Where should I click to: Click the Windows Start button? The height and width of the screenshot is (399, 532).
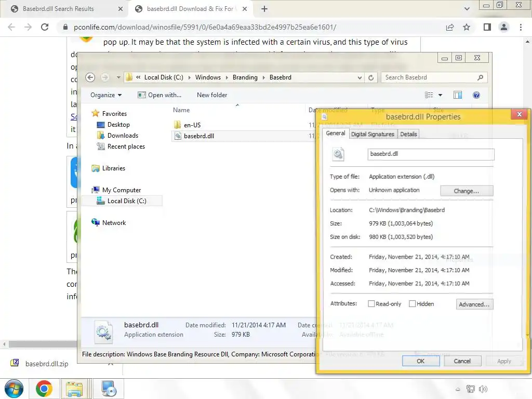point(14,389)
